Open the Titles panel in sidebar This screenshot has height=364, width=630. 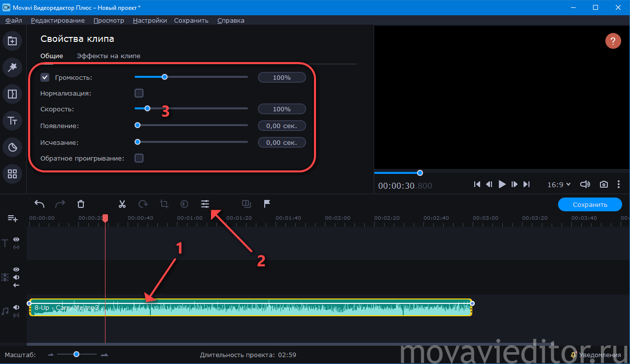[x=12, y=121]
